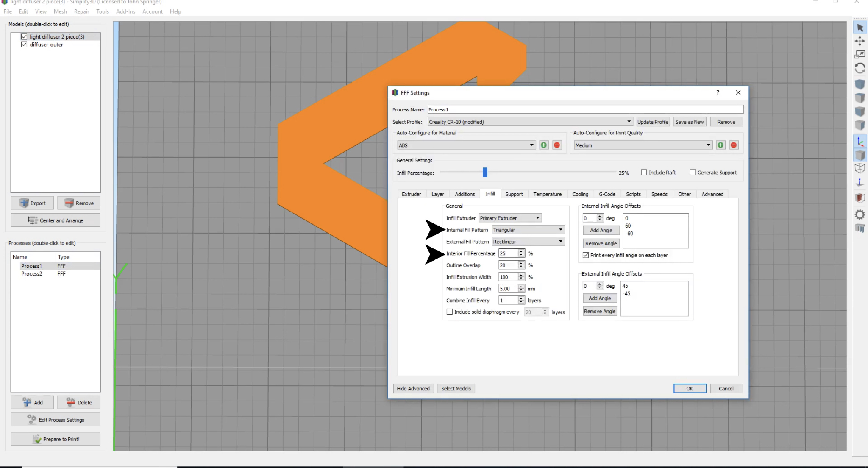
Task: Switch to the Support tab
Action: tap(514, 194)
